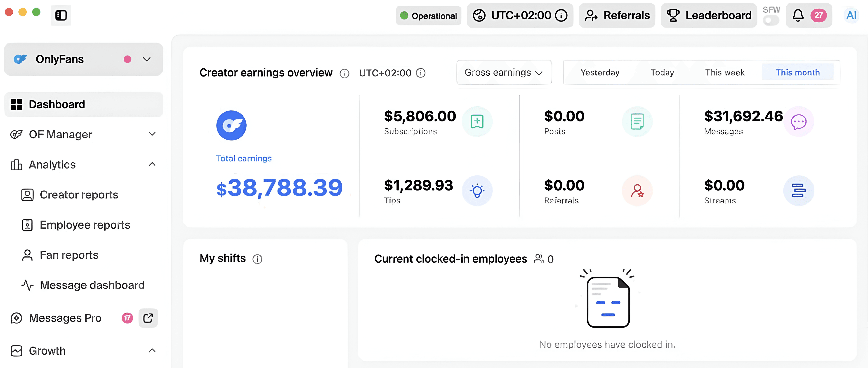Click the Tips lightbulb icon
Image resolution: width=868 pixels, height=368 pixels.
[477, 191]
